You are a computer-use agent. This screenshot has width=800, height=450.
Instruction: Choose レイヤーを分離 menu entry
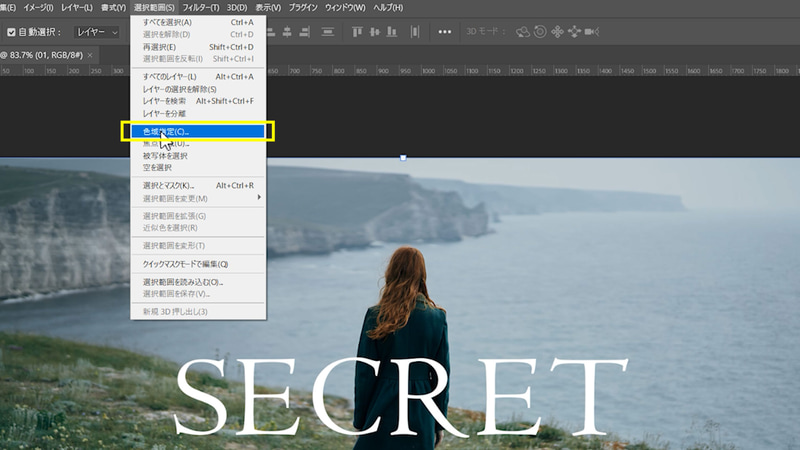click(x=198, y=113)
